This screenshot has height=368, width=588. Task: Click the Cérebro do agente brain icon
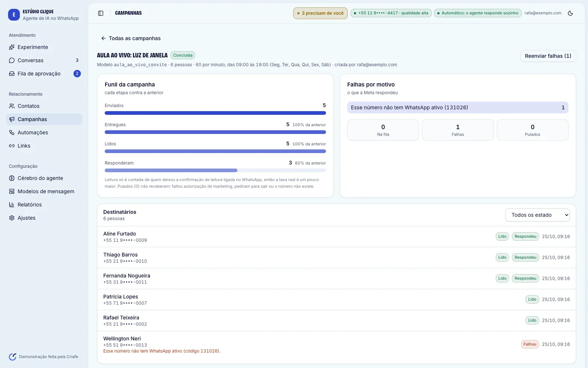[x=12, y=178]
